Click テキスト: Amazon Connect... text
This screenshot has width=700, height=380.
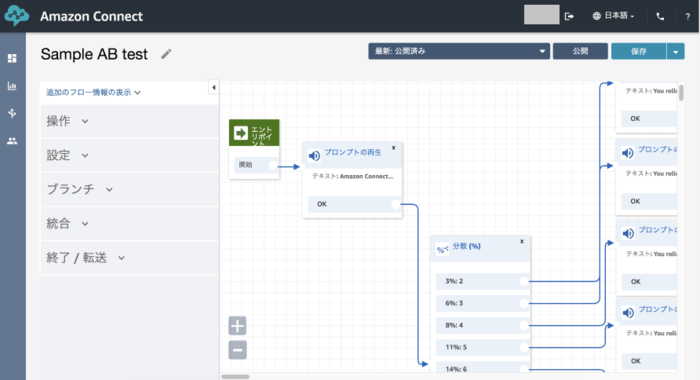pos(352,176)
